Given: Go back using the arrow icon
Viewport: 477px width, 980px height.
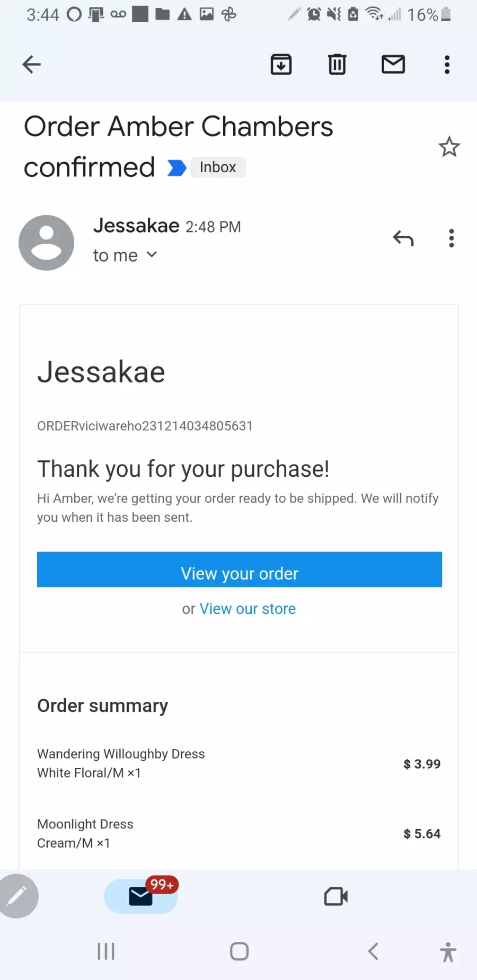Looking at the screenshot, I should click(31, 65).
